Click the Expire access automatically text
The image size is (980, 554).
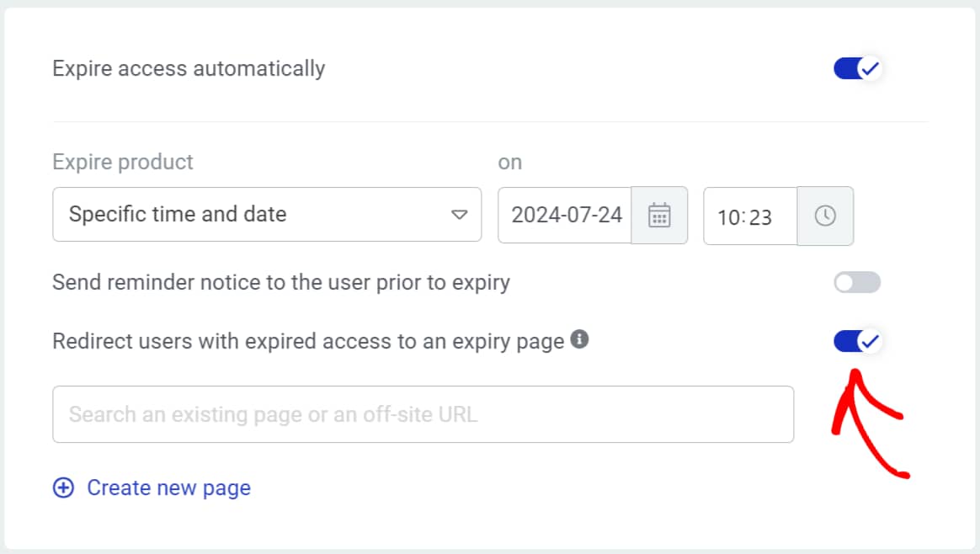coord(189,69)
